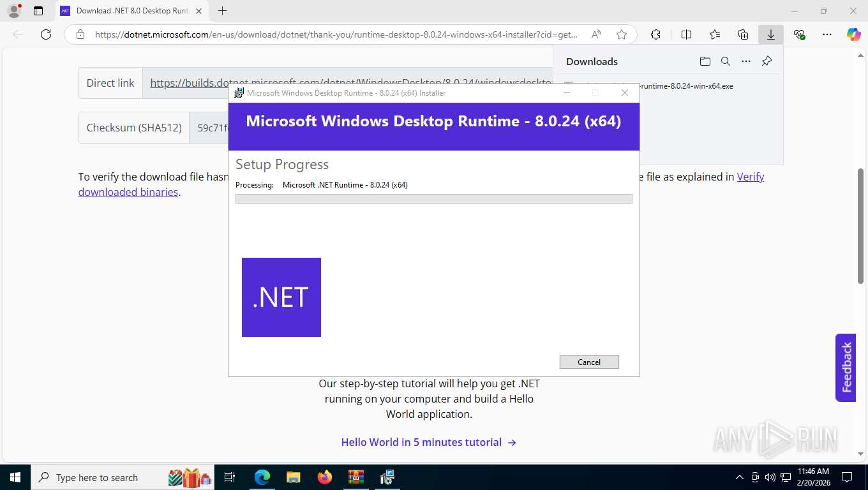
Task: Open Collections icon
Action: tap(743, 35)
